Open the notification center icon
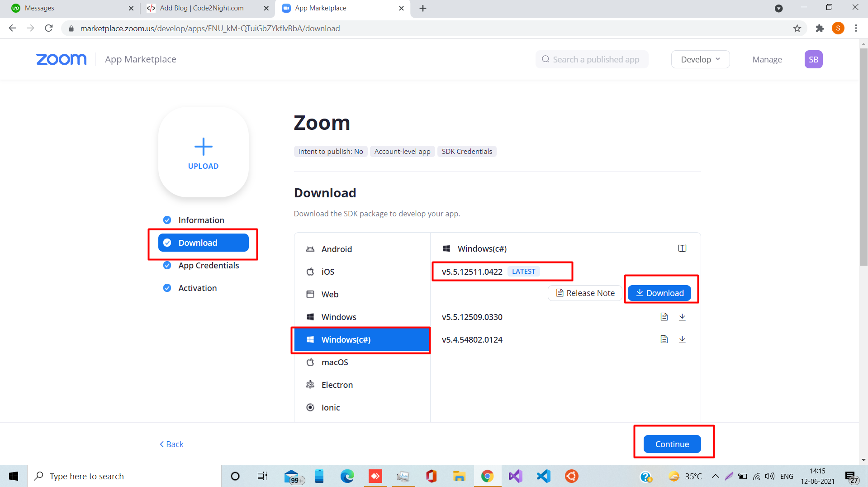Screen dimensions: 868x487 coord(851,477)
